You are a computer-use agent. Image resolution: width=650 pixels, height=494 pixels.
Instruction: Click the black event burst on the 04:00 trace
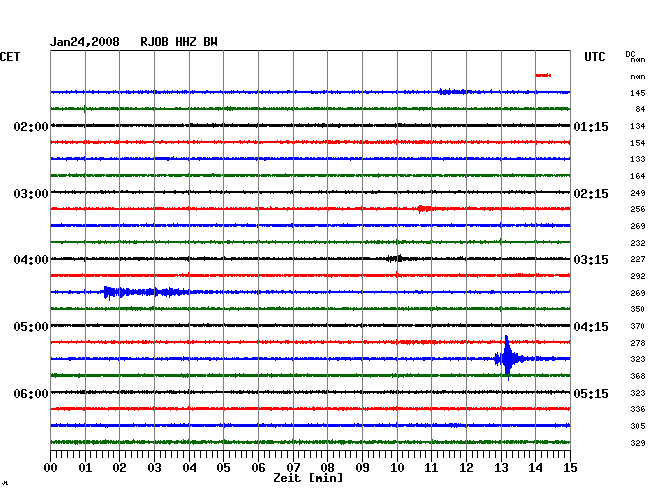397,259
